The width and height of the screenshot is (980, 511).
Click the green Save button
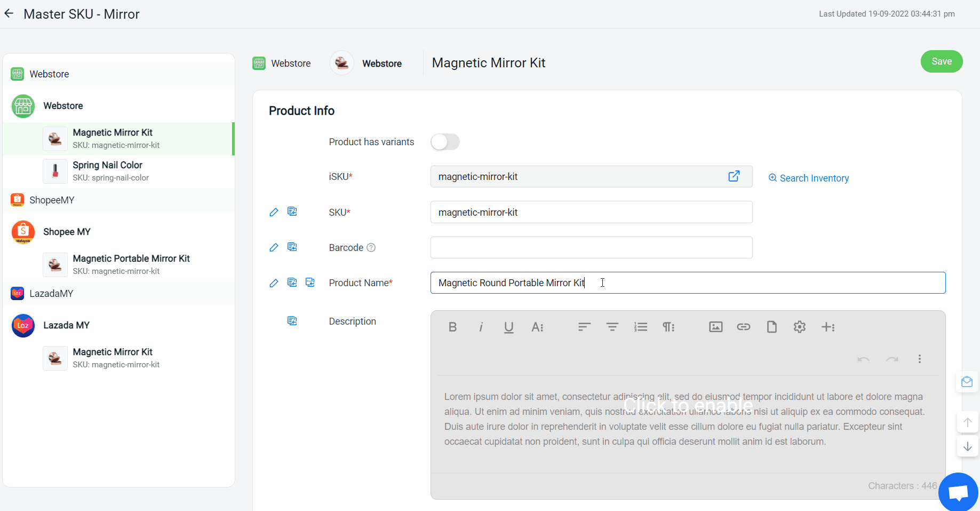coord(941,61)
